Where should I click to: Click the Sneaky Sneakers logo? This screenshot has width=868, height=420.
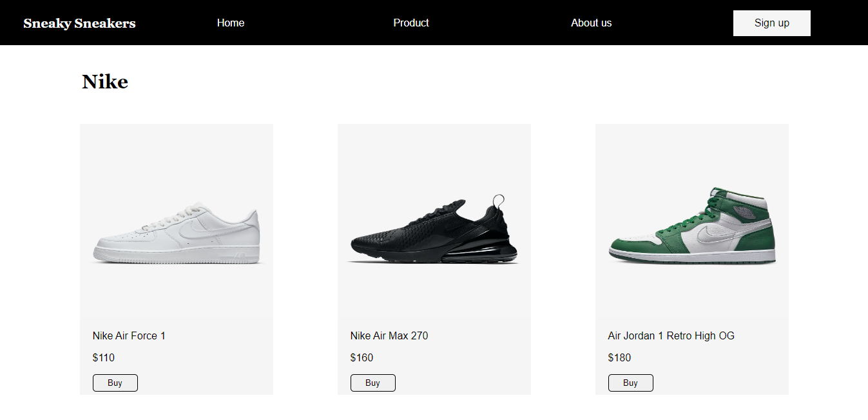pos(79,24)
